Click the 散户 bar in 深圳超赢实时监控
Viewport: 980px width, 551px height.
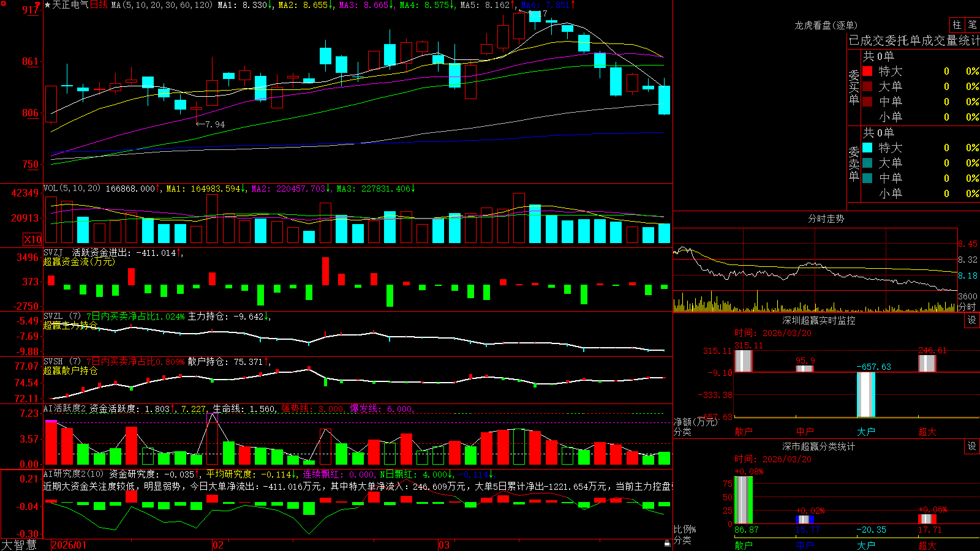743,361
